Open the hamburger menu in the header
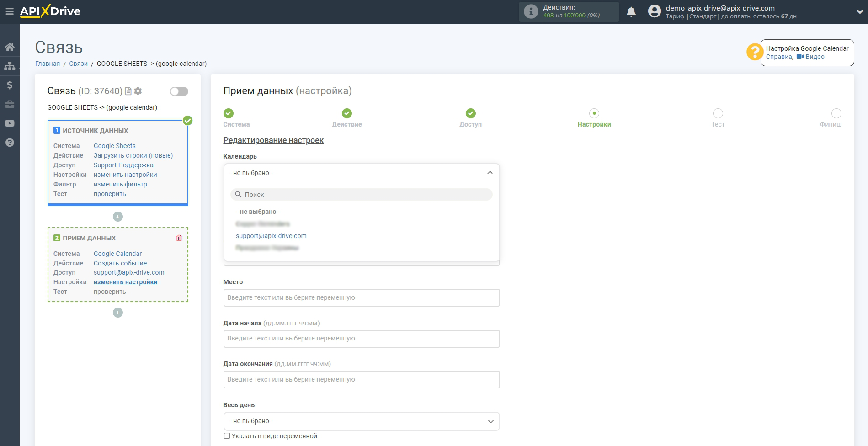This screenshot has width=868, height=446. tap(10, 11)
